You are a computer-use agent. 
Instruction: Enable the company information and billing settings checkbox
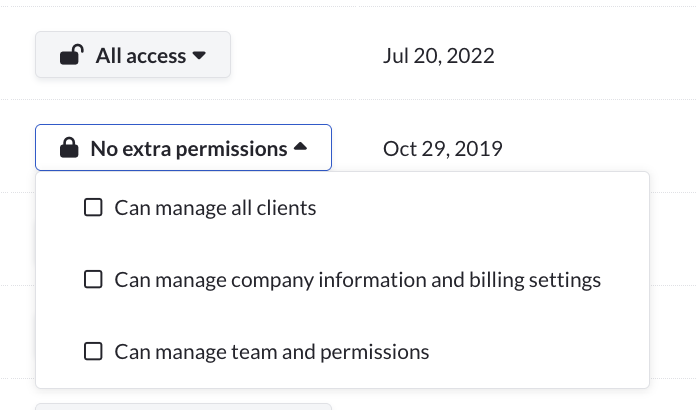pos(93,280)
